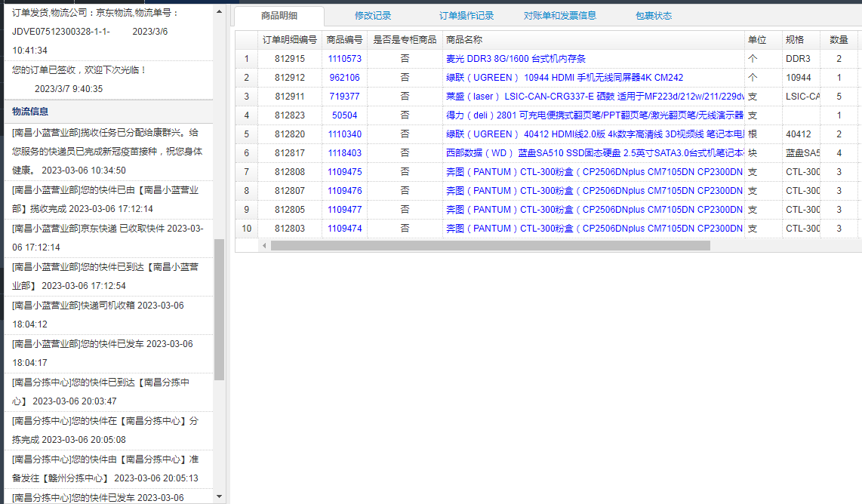Click tracking number JDVE07512300328-1-1-
This screenshot has width=862, height=504.
[61, 32]
